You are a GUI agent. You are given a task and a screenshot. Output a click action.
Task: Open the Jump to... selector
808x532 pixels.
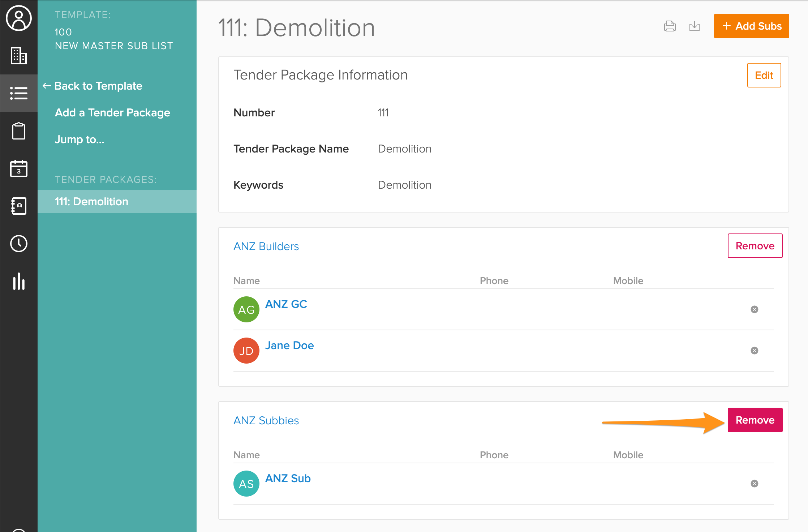coord(79,139)
